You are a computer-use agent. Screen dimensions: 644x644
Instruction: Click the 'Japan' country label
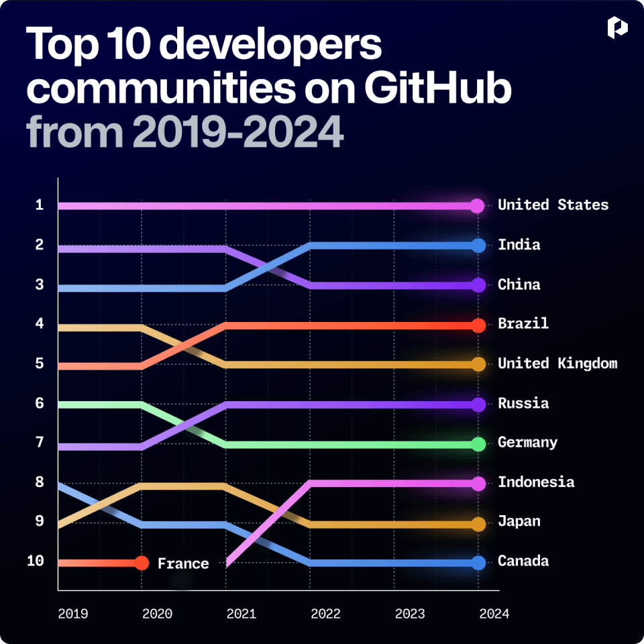coord(519,522)
